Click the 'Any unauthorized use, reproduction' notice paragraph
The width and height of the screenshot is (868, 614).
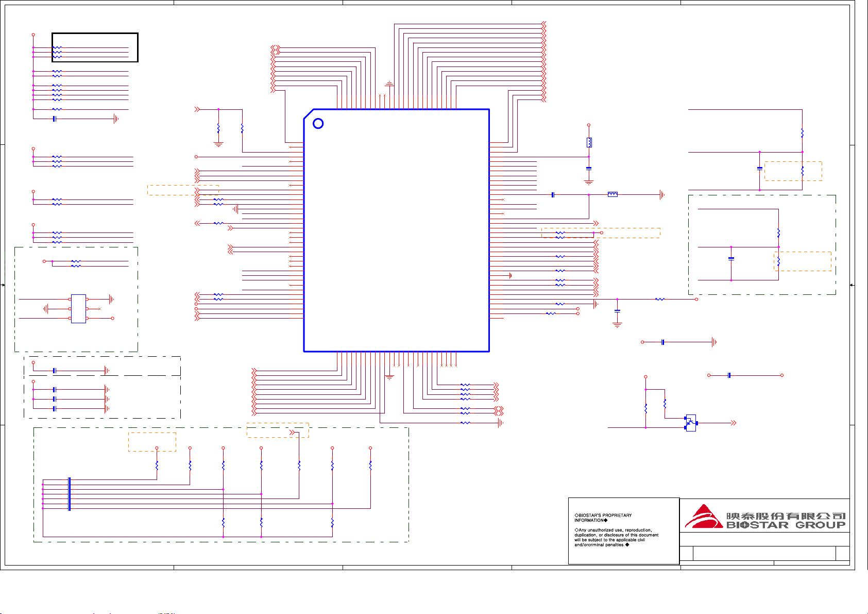pyautogui.click(x=617, y=537)
